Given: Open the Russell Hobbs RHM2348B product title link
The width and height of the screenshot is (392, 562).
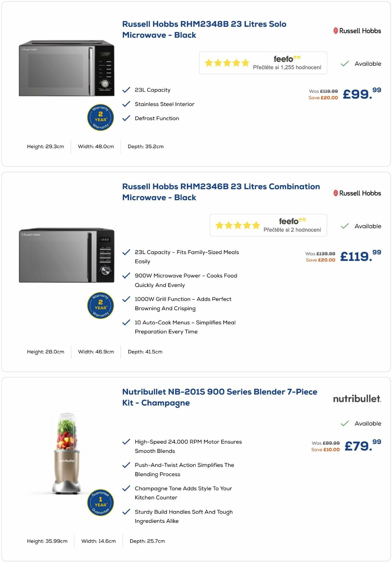Looking at the screenshot, I should (204, 29).
